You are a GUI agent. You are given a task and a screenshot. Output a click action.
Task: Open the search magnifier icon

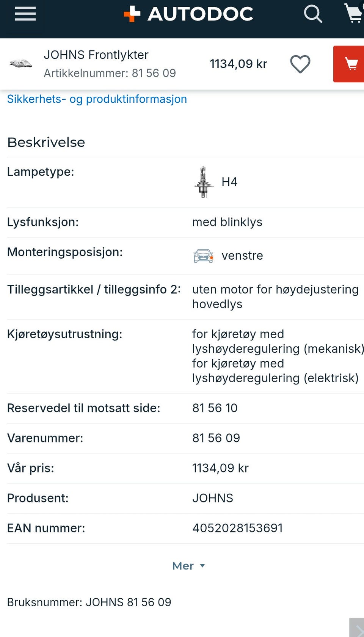313,14
